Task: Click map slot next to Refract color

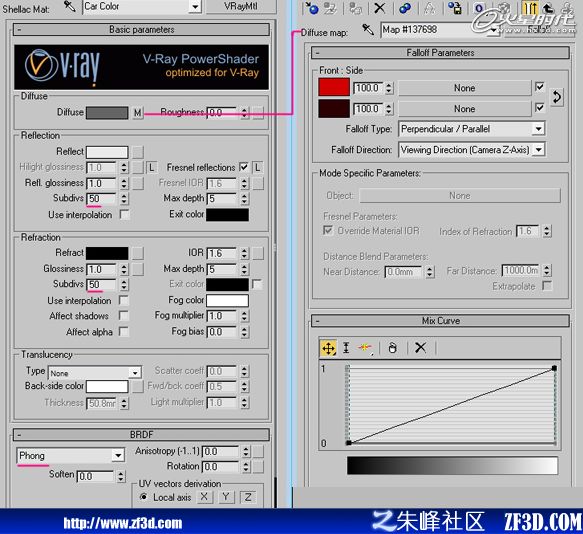Action: (x=138, y=253)
